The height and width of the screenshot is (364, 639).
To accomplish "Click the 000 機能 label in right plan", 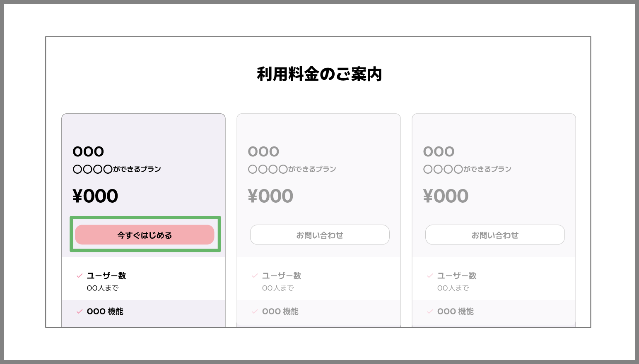I will coord(456,311).
